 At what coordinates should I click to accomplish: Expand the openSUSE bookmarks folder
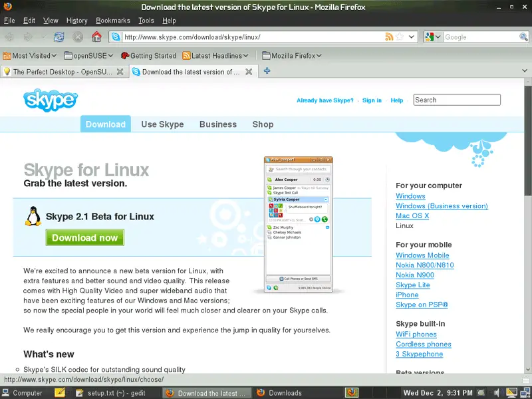pyautogui.click(x=89, y=56)
